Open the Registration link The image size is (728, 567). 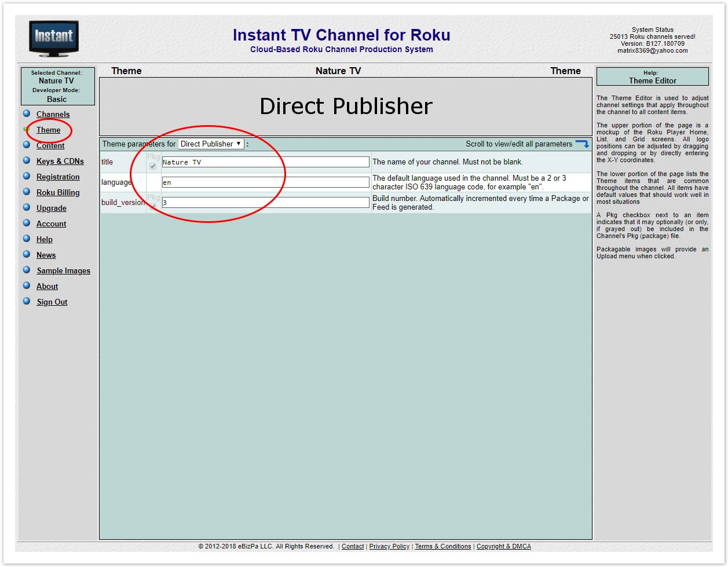(58, 177)
